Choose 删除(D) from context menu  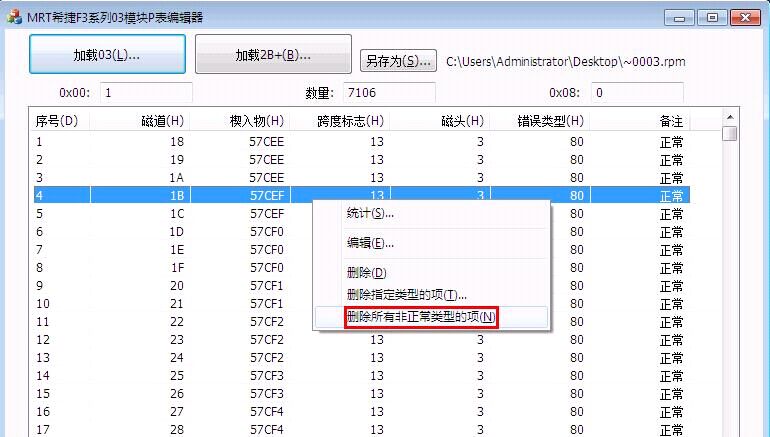click(x=431, y=273)
